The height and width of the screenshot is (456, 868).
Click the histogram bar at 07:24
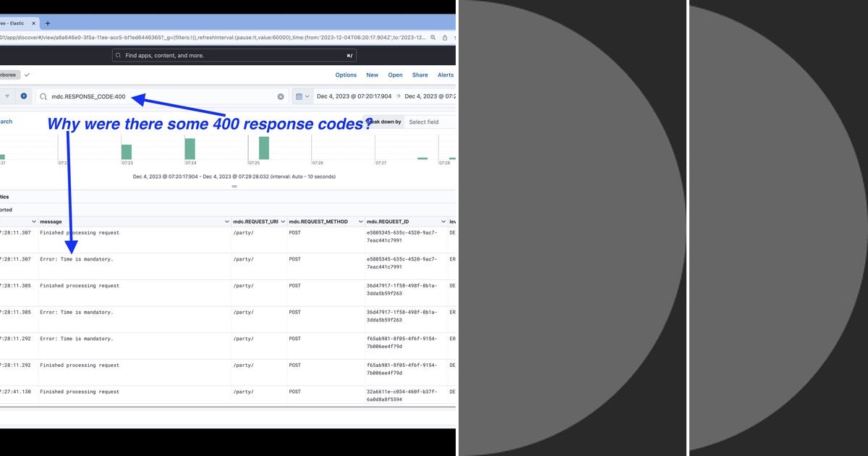[190, 148]
